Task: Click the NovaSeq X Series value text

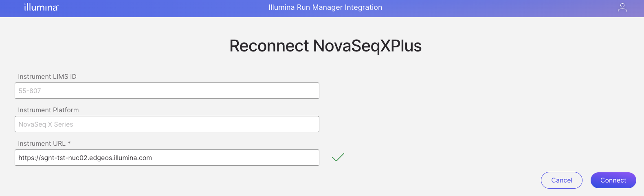Action: pyautogui.click(x=46, y=124)
